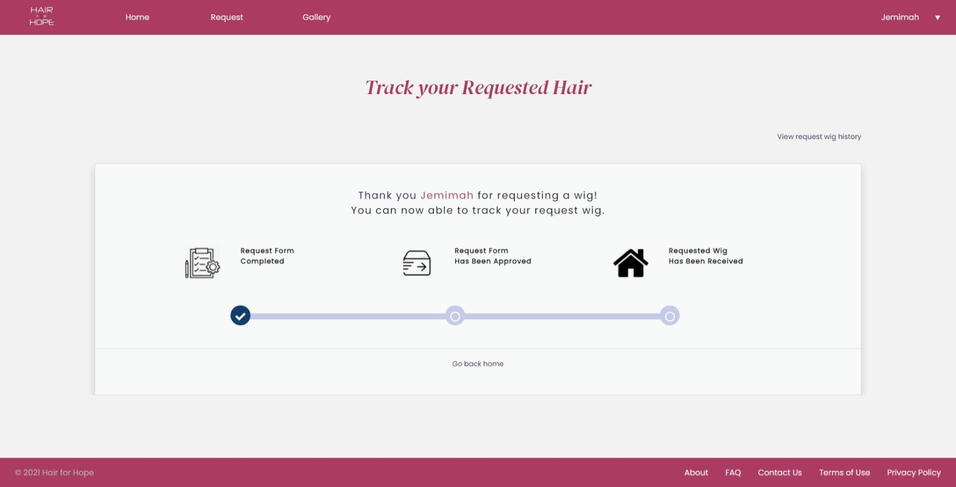
Task: Select the completed checkmark step marker
Action: (x=240, y=316)
